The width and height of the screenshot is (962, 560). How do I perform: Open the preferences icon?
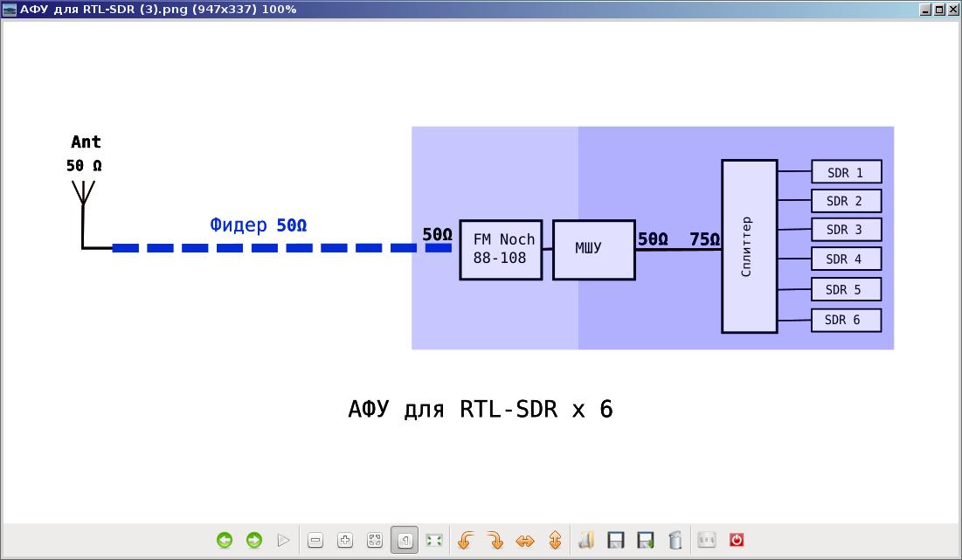[x=707, y=541]
